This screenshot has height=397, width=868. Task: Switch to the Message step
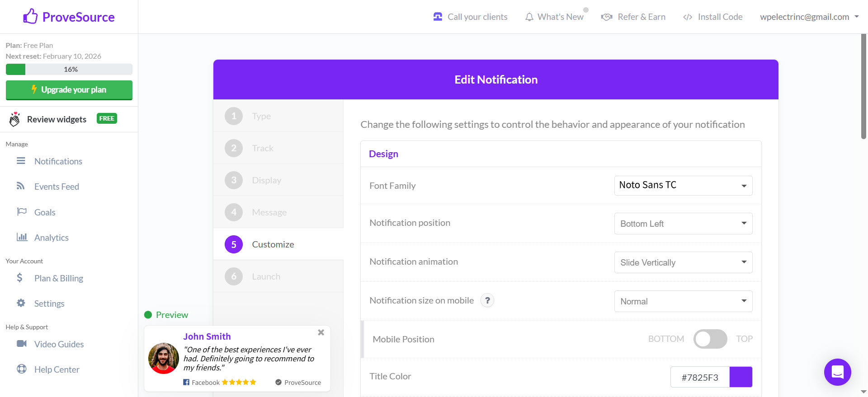[269, 212]
